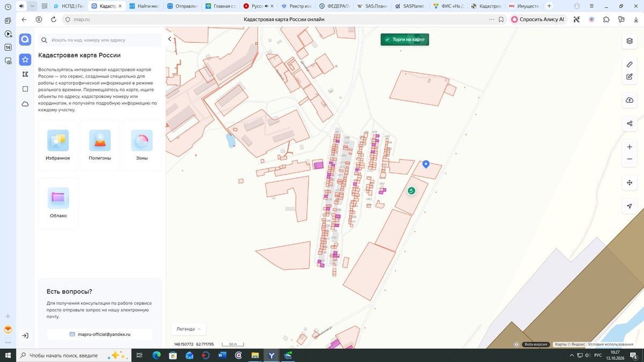This screenshot has height=362, width=644.
Task: Open the Windows Start menu
Action: 8,356
